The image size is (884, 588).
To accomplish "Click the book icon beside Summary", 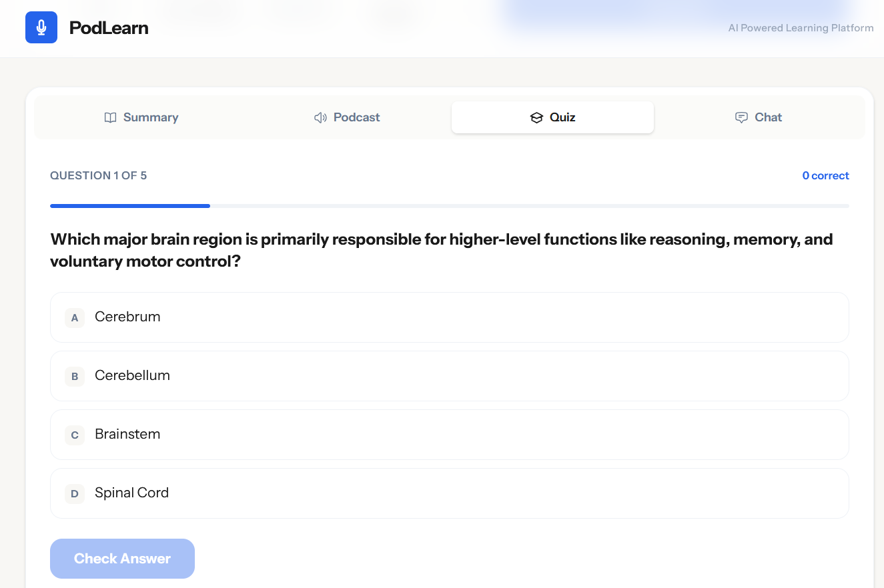I will click(110, 117).
